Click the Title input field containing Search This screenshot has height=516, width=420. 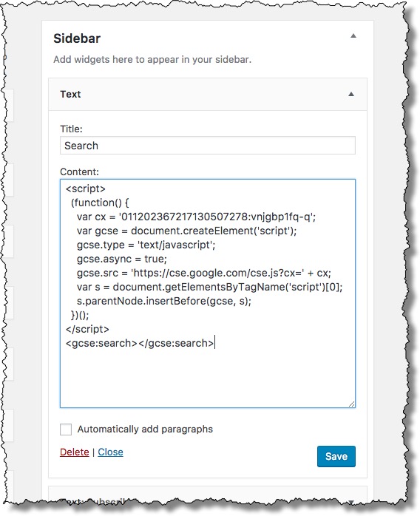pos(208,146)
